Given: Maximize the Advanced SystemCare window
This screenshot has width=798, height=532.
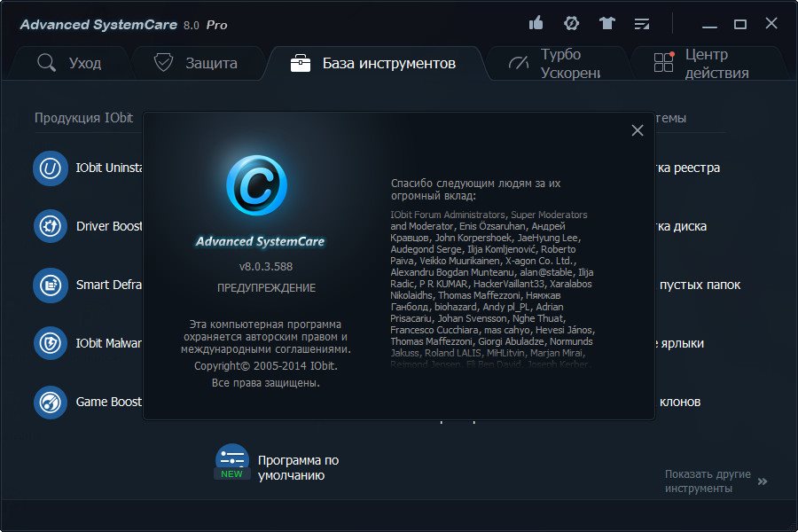Looking at the screenshot, I should tap(740, 24).
